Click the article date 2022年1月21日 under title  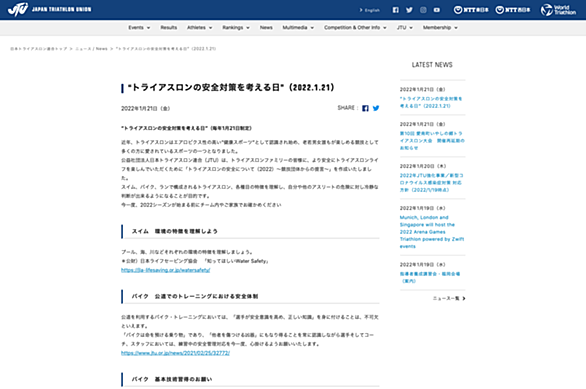click(145, 109)
